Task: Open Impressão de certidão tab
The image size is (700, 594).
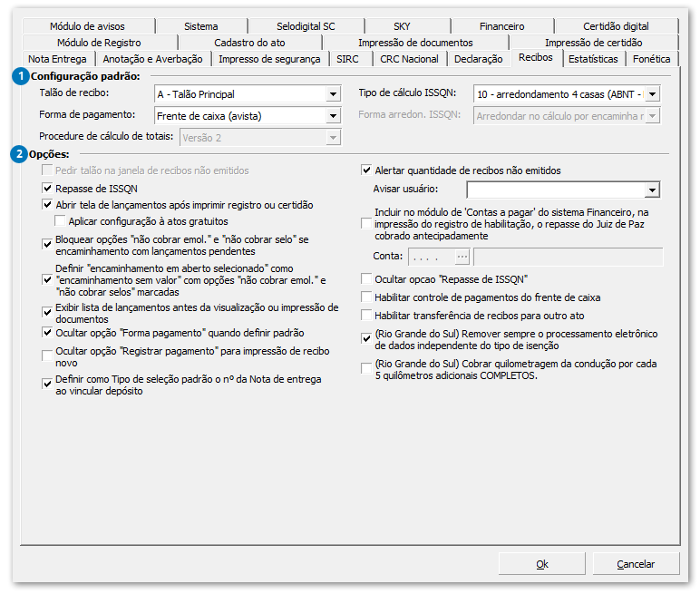Action: [594, 43]
